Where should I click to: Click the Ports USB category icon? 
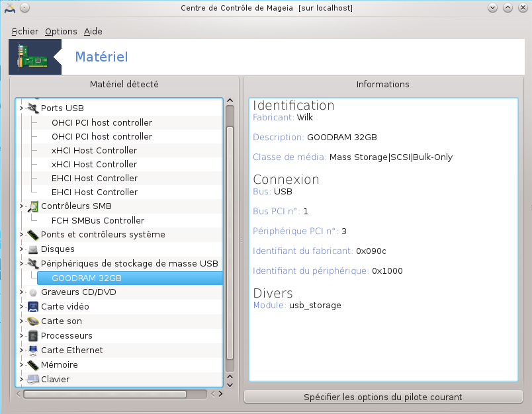(x=33, y=108)
